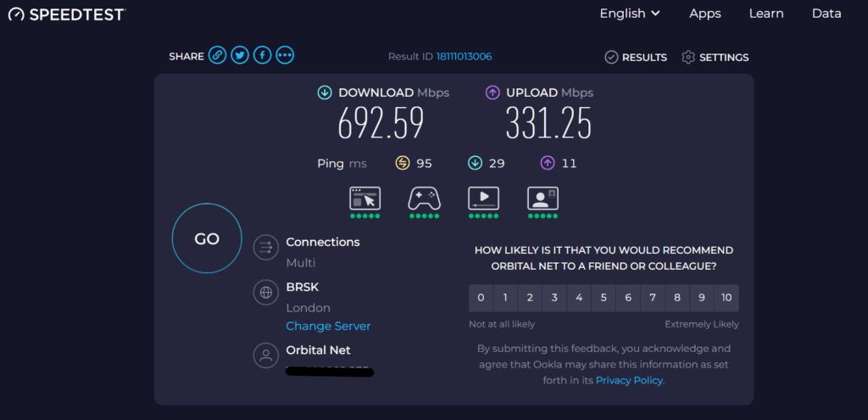Image resolution: width=868 pixels, height=420 pixels.
Task: Click the download arrow icon beside DOWNLOAD
Action: (x=325, y=92)
